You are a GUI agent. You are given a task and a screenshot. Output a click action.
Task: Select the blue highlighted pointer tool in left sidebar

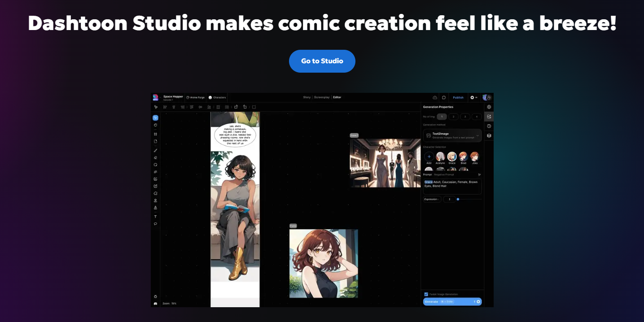click(x=155, y=118)
